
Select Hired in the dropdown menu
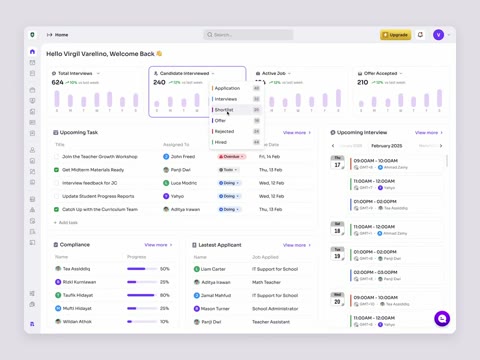[x=236, y=142]
